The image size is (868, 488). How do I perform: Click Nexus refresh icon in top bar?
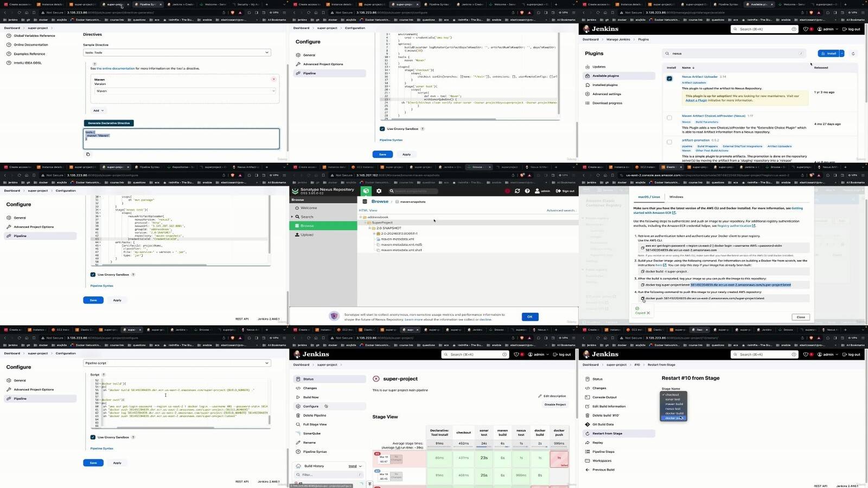pos(517,191)
